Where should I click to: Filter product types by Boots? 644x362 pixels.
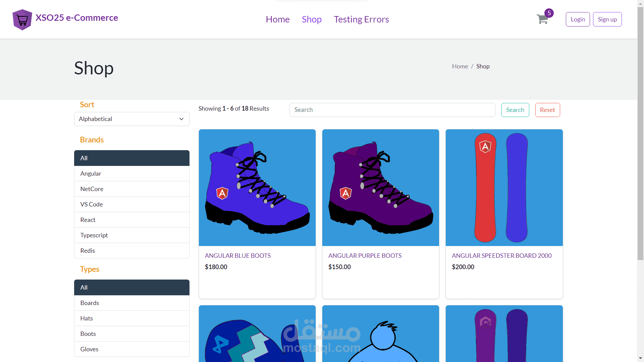(131, 334)
